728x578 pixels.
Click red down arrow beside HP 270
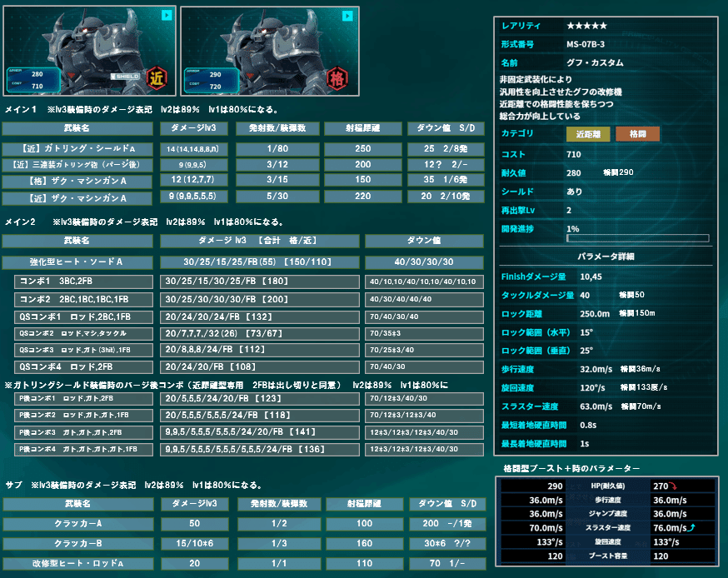pyautogui.click(x=673, y=486)
